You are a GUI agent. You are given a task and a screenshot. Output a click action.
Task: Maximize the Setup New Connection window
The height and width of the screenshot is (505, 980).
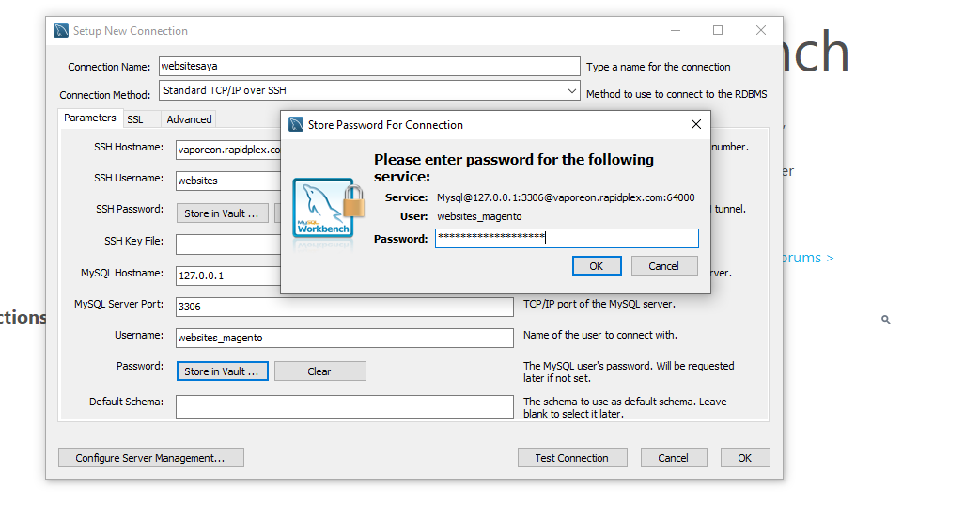click(718, 30)
